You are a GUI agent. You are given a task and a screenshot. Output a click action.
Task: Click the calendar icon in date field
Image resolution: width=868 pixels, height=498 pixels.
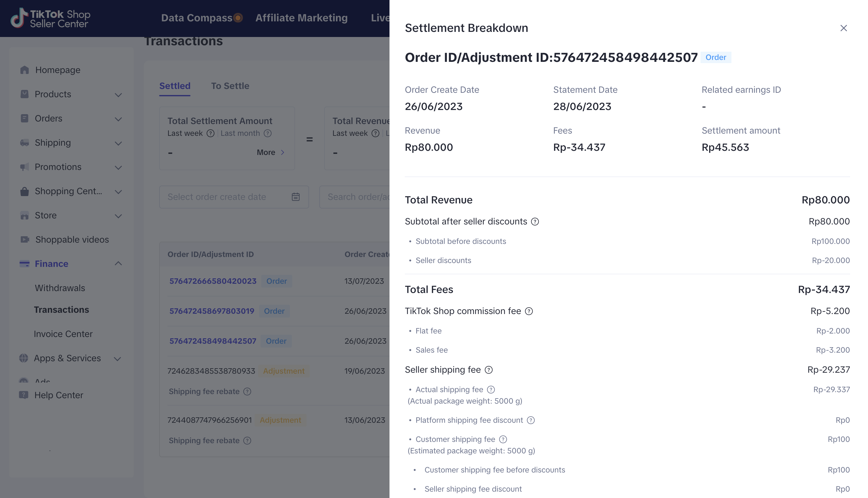click(296, 197)
